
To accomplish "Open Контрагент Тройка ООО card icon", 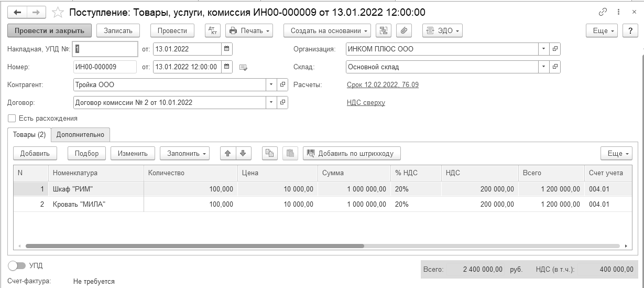I will pyautogui.click(x=283, y=84).
